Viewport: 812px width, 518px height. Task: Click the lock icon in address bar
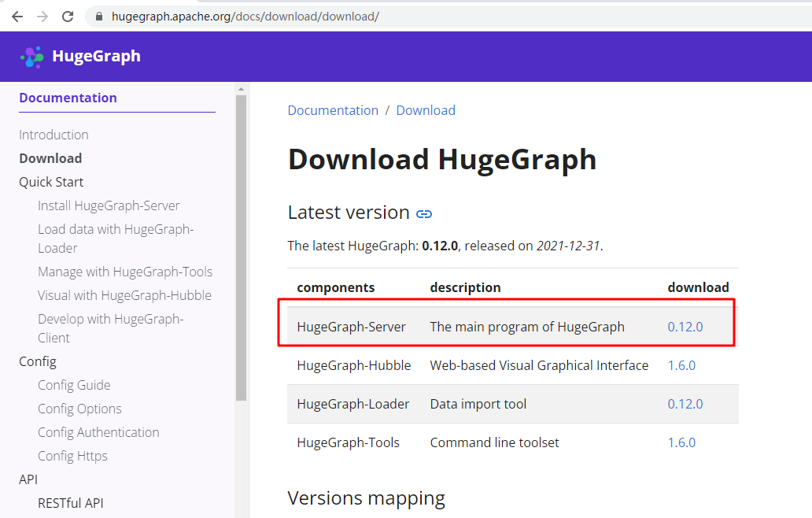click(x=99, y=17)
